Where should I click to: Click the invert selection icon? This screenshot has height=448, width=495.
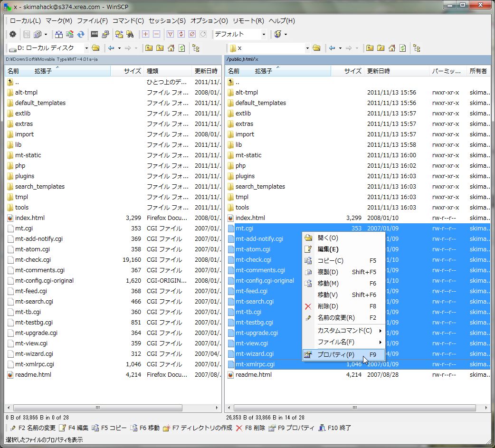pos(181,34)
